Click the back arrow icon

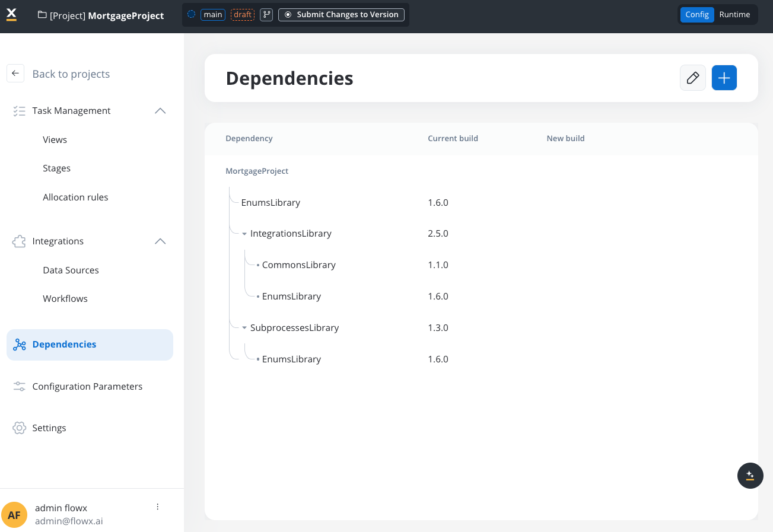(15, 74)
